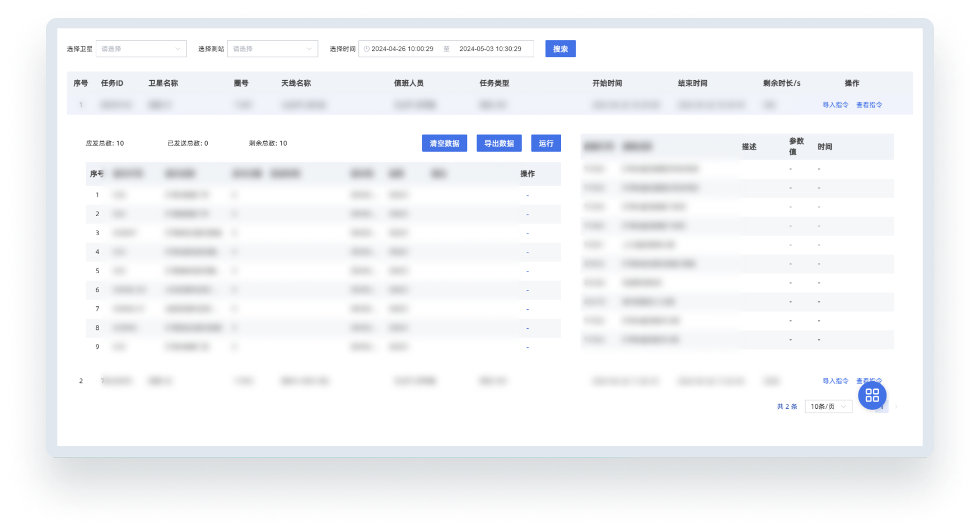Click the 导出数据 button

tap(499, 143)
